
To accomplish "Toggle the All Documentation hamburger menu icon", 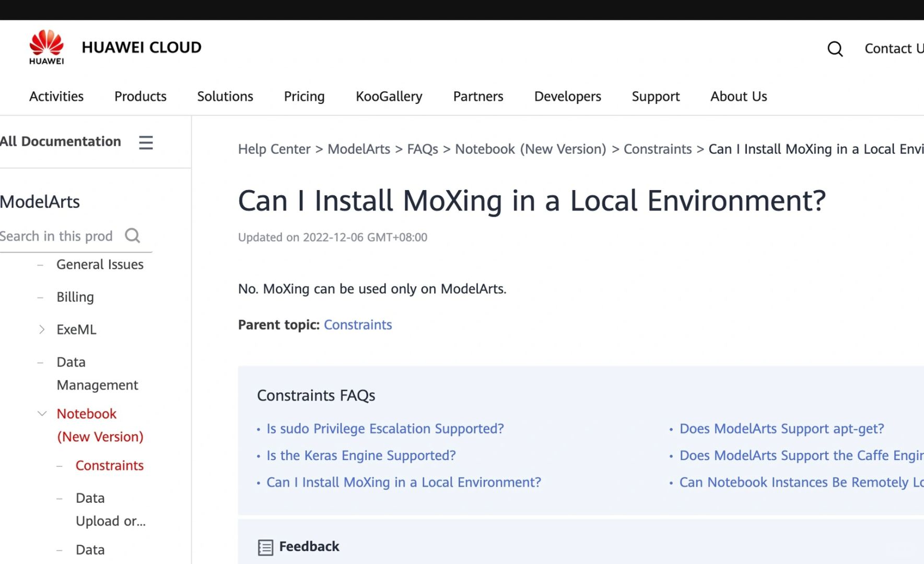I will 146,142.
